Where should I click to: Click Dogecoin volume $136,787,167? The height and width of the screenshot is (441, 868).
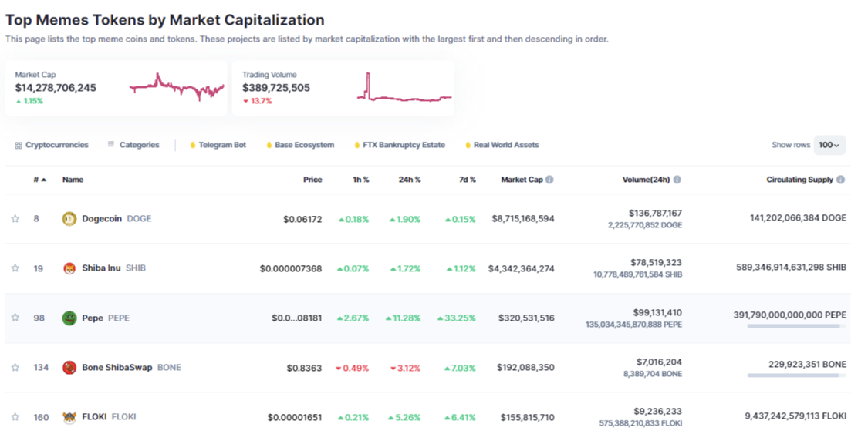tap(655, 213)
